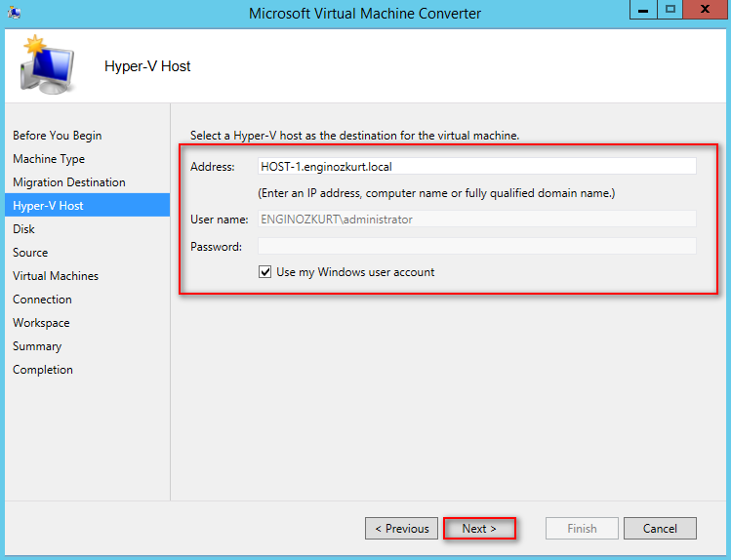Click the Password field
This screenshot has height=560, width=731.
pos(477,246)
